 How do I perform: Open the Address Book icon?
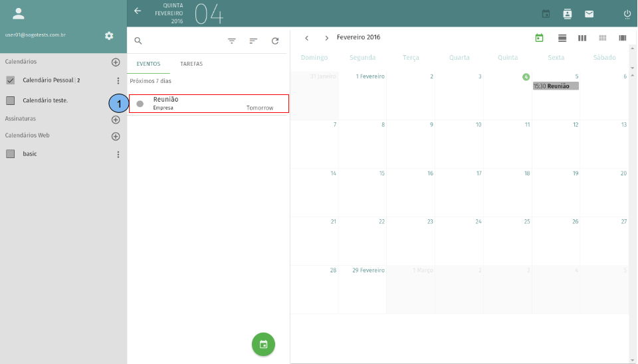point(567,13)
